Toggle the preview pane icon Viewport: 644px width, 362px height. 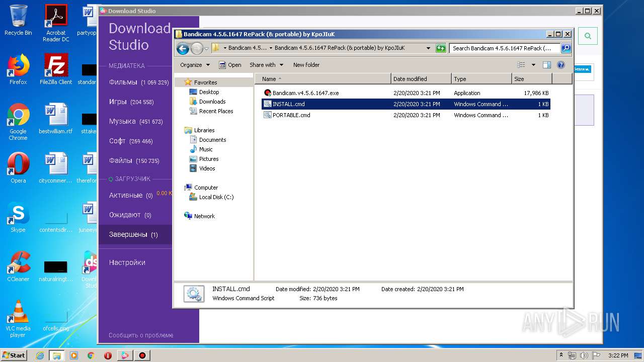[547, 65]
